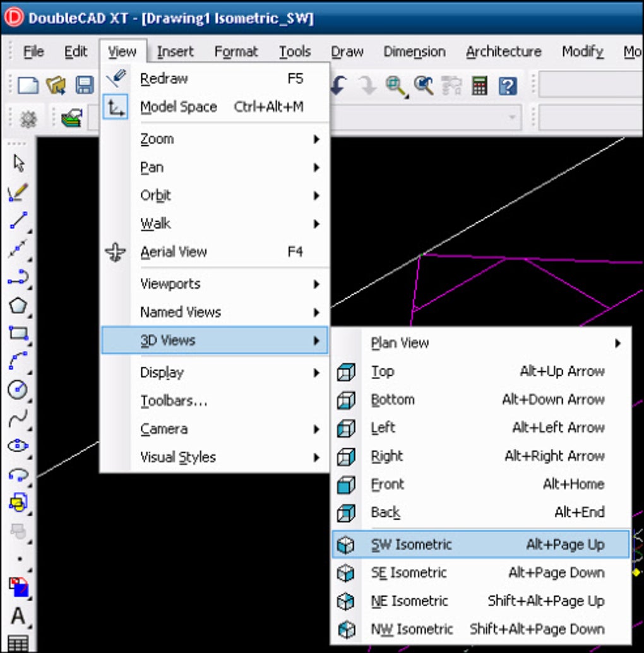This screenshot has width=644, height=653.
Task: Select the construction line pencil tool
Action: [18, 192]
